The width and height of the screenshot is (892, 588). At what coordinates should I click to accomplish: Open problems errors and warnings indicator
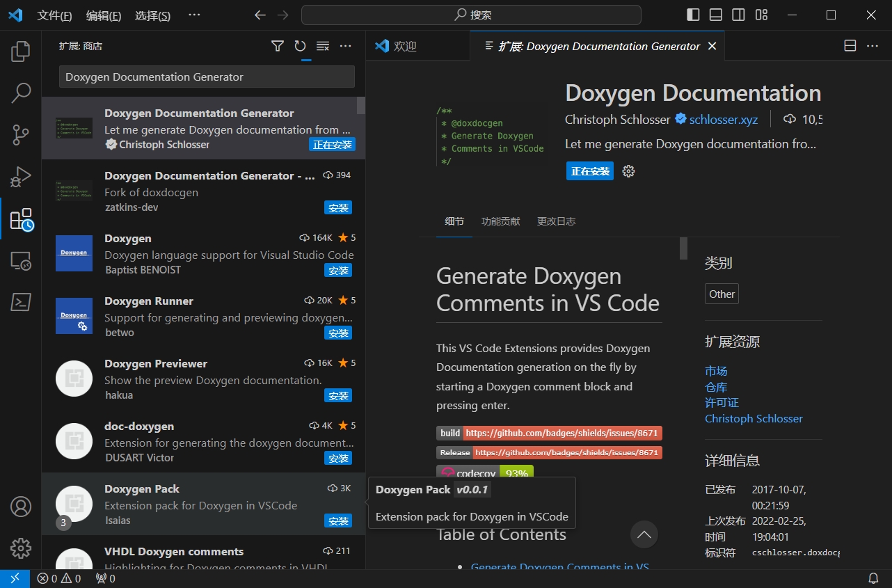click(59, 578)
